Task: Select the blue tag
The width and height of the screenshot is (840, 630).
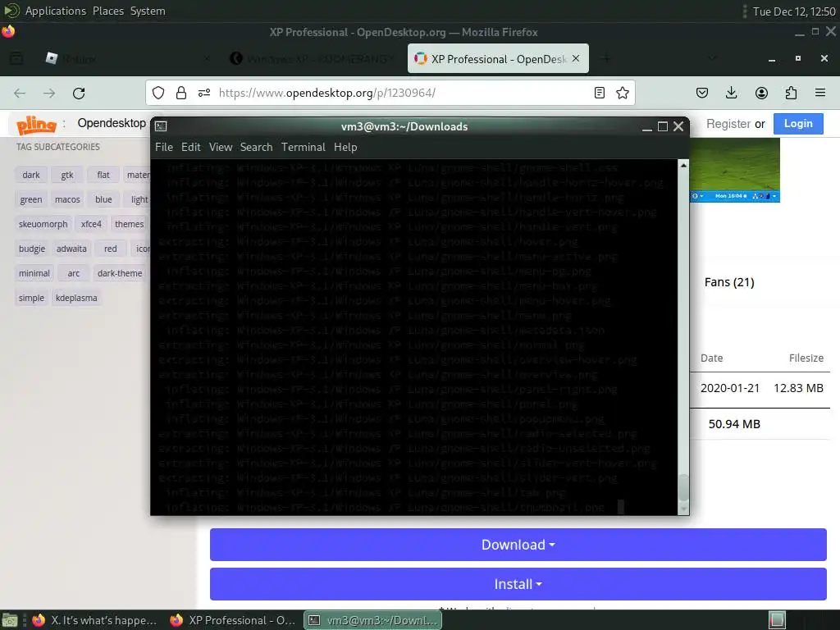Action: [103, 199]
